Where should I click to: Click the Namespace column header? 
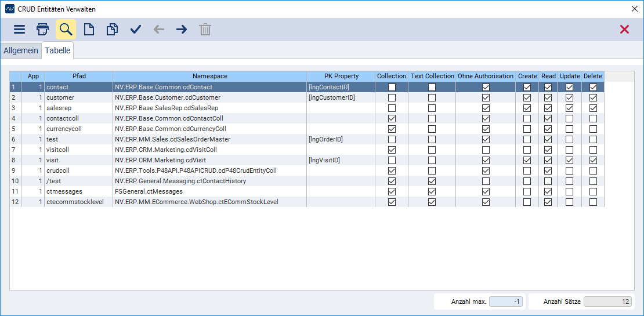pyautogui.click(x=209, y=77)
